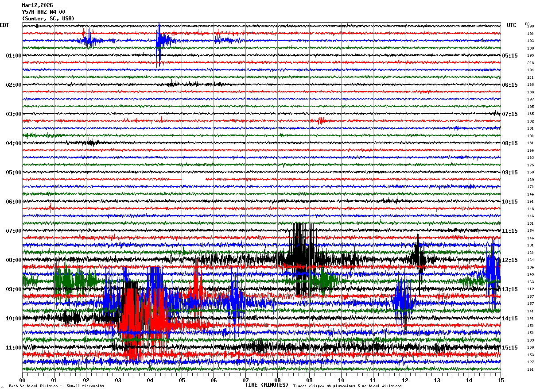Click the 15:15 UTC time label
The image size is (536, 392).
coord(510,348)
